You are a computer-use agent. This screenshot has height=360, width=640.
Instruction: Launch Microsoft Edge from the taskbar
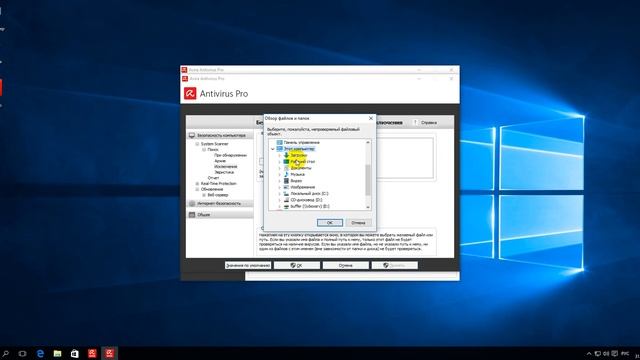(40, 353)
